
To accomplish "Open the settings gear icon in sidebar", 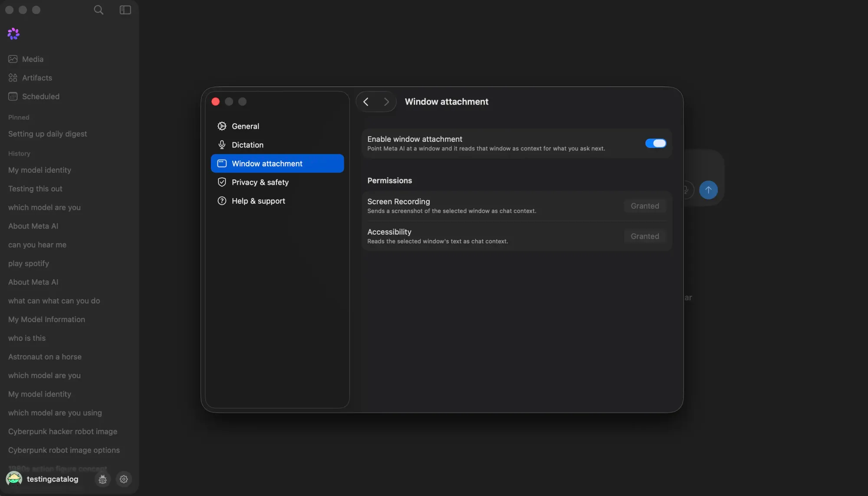I will pos(124,479).
